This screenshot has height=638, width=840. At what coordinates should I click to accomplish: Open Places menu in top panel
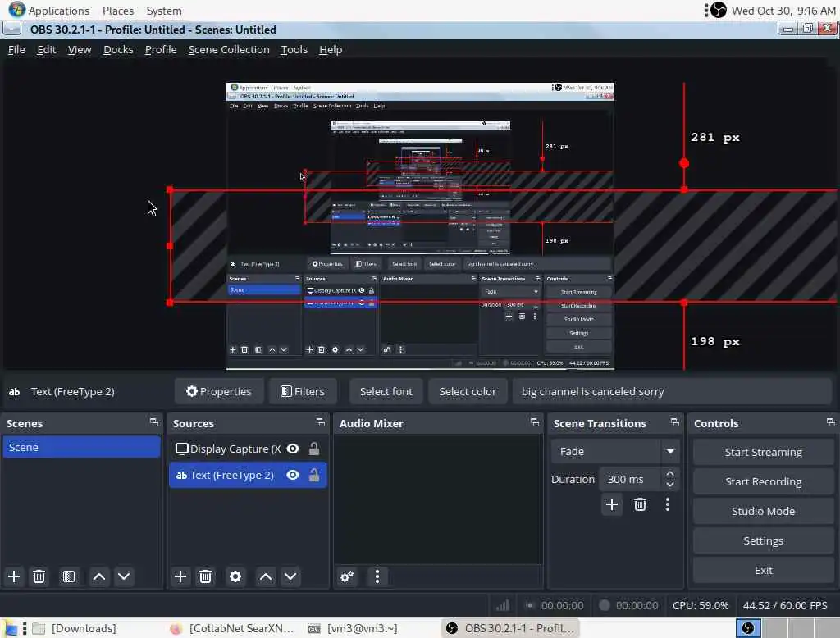(118, 11)
